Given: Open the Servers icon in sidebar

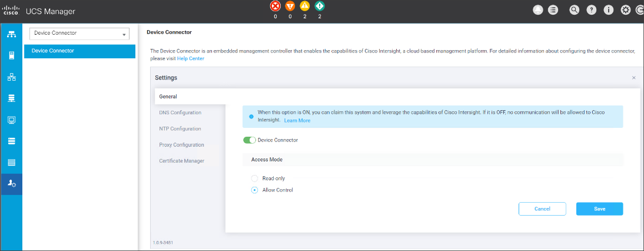Looking at the screenshot, I should tap(12, 55).
